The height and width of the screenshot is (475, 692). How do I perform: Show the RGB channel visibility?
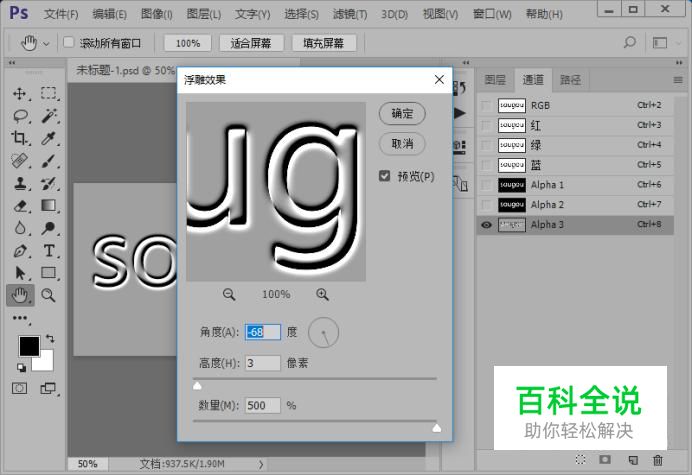486,106
